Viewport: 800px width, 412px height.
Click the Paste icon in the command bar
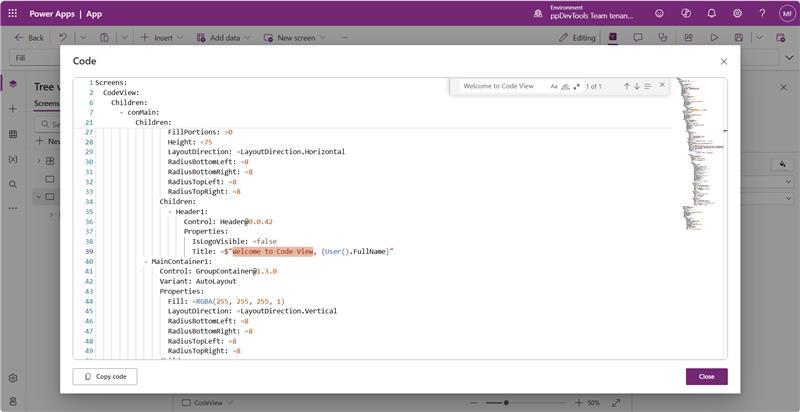pyautogui.click(x=104, y=38)
